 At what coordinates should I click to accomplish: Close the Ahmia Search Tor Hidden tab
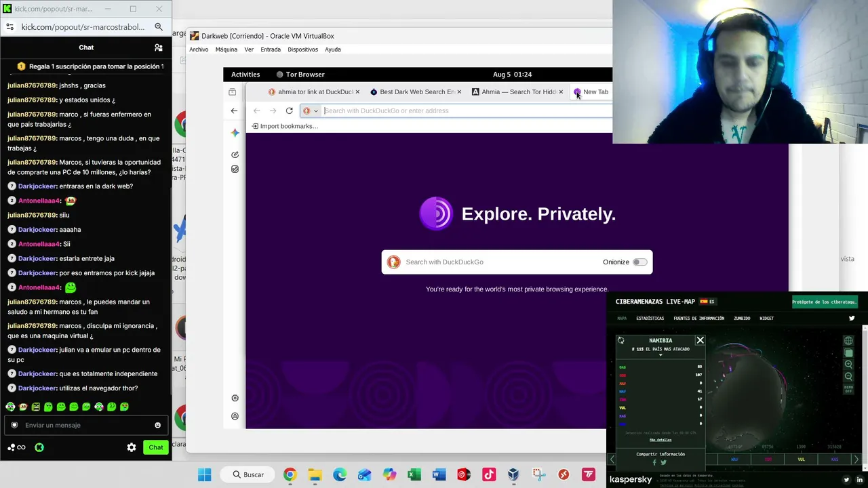pyautogui.click(x=561, y=91)
